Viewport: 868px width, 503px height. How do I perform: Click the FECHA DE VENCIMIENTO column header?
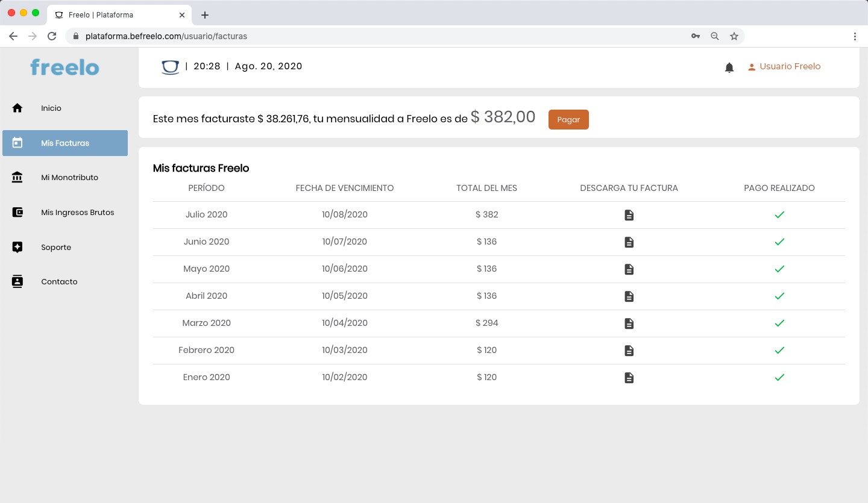[x=345, y=188]
